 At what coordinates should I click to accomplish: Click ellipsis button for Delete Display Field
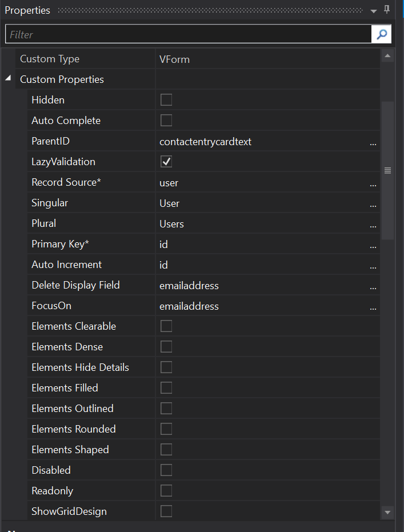(x=373, y=286)
